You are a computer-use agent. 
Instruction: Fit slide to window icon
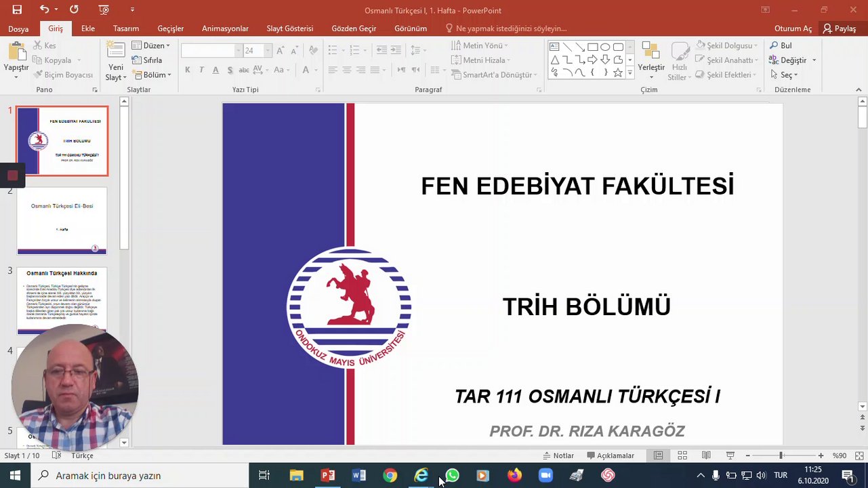[859, 455]
